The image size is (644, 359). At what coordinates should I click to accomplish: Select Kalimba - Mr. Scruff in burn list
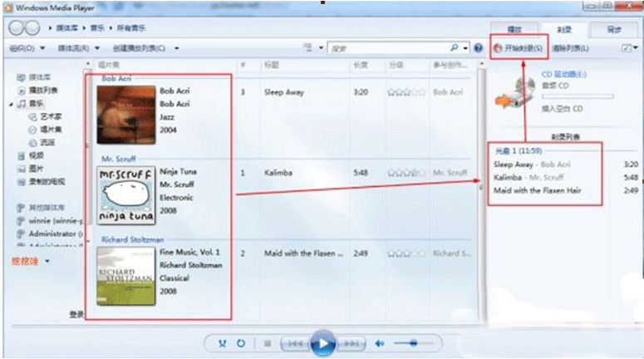point(528,178)
